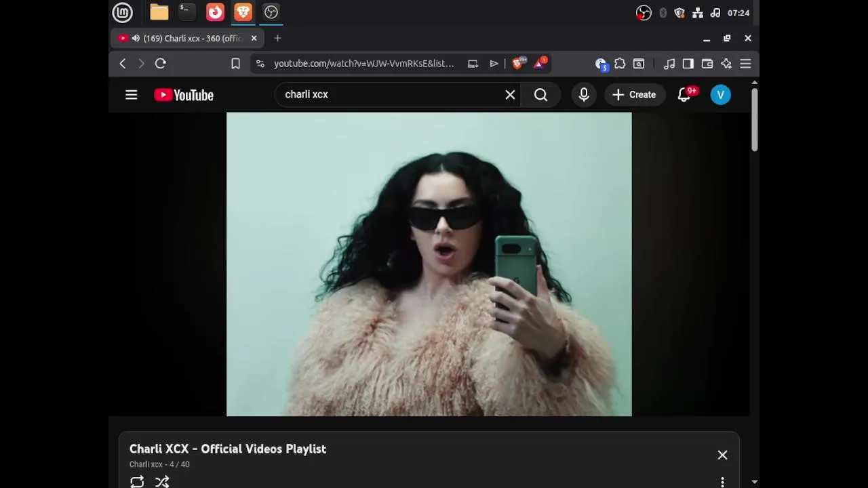
Task: Toggle the browser sidebar panel
Action: (688, 64)
